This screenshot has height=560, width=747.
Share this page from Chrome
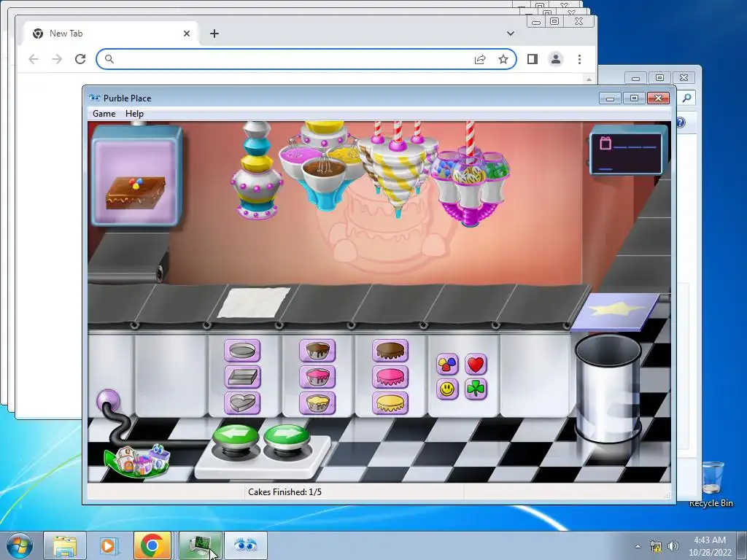480,59
